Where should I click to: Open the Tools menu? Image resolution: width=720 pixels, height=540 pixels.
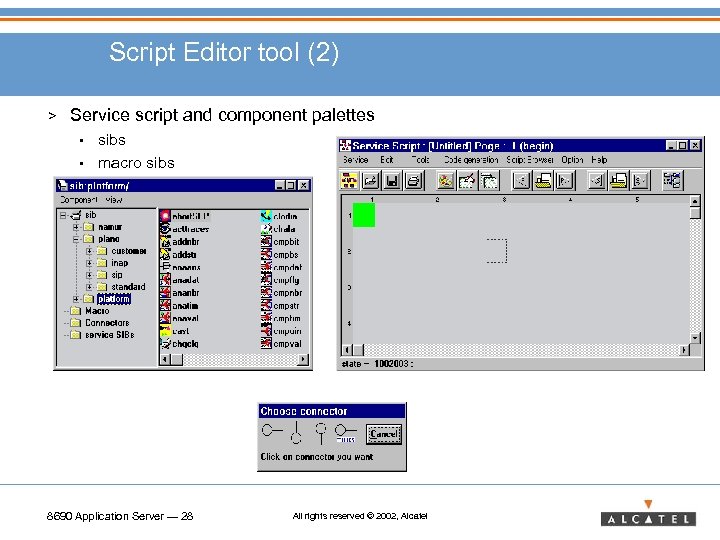coord(420,160)
